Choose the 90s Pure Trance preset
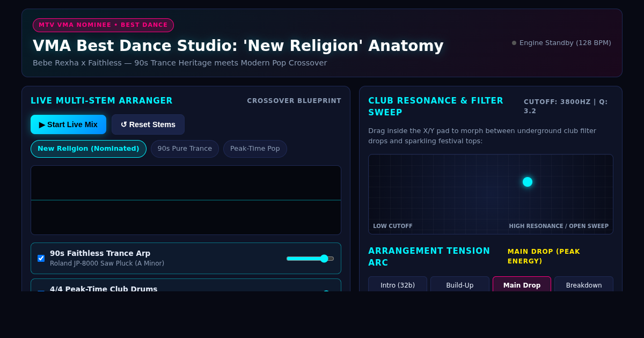 pos(185,149)
